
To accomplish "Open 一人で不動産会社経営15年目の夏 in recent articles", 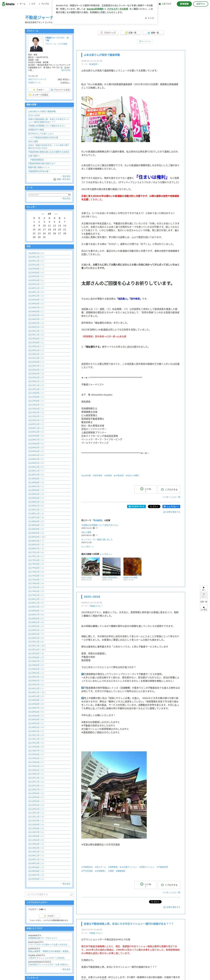I will pos(43,138).
